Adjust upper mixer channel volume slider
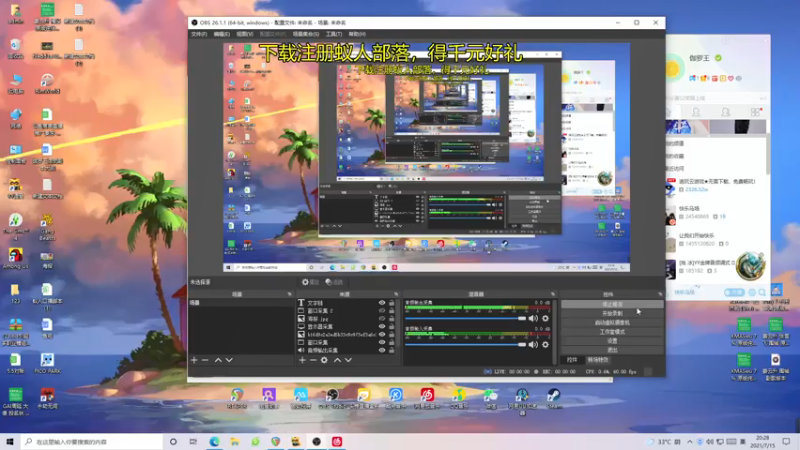 pos(465,318)
